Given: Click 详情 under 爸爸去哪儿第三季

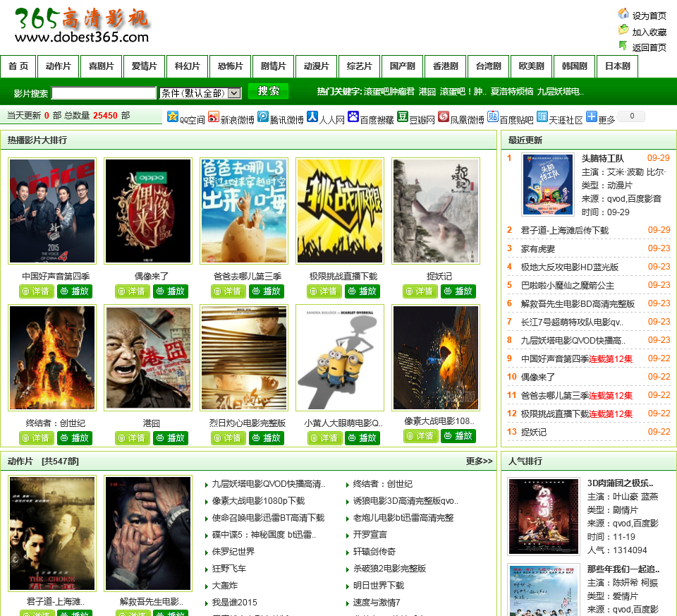Looking at the screenshot, I should click(x=228, y=291).
